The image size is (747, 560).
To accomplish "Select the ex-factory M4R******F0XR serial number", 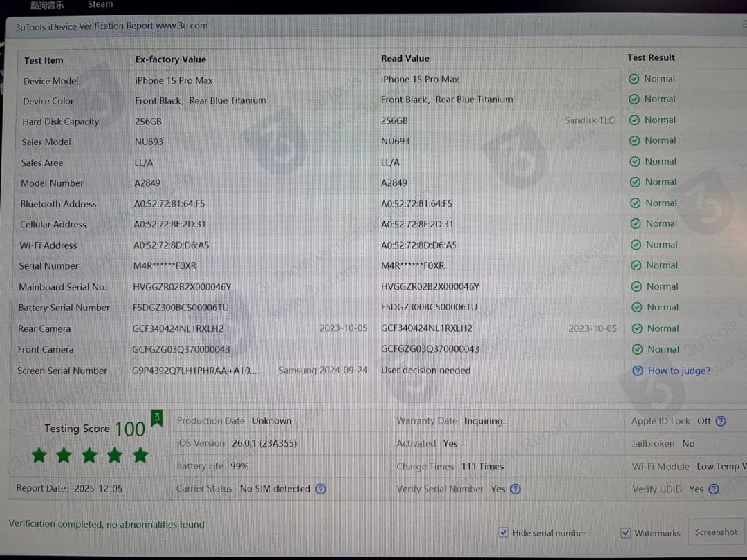I will [x=165, y=265].
